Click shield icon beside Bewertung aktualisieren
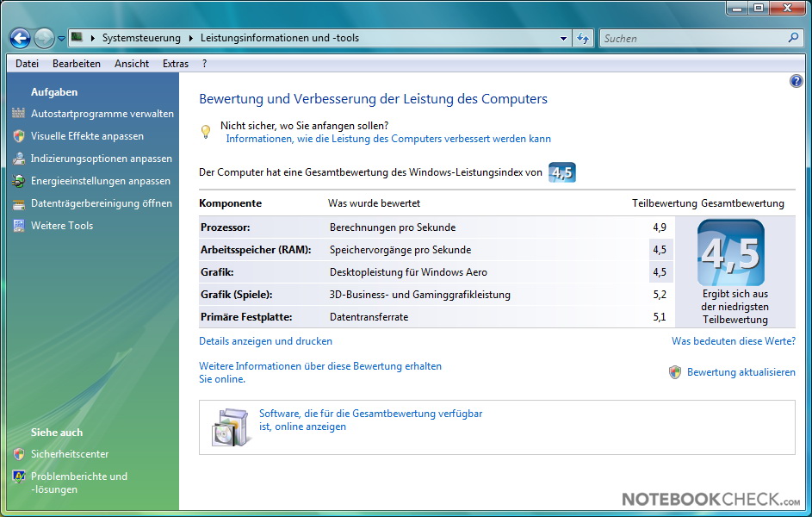 [675, 372]
